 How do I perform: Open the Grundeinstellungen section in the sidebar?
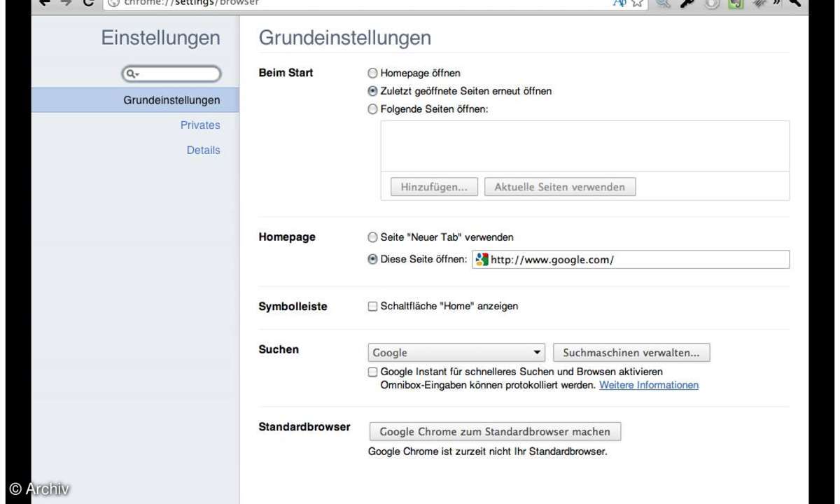(x=135, y=100)
